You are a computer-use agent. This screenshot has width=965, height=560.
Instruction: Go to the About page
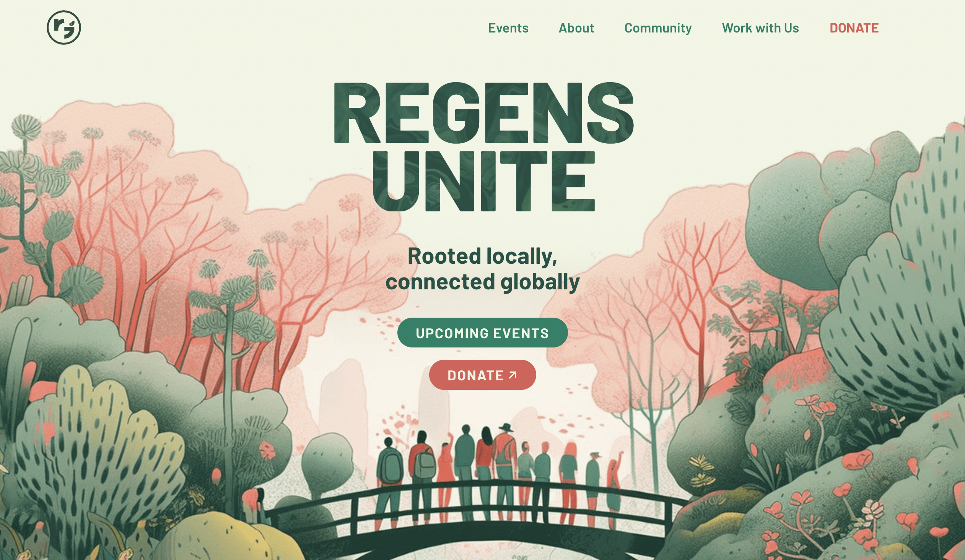[576, 28]
